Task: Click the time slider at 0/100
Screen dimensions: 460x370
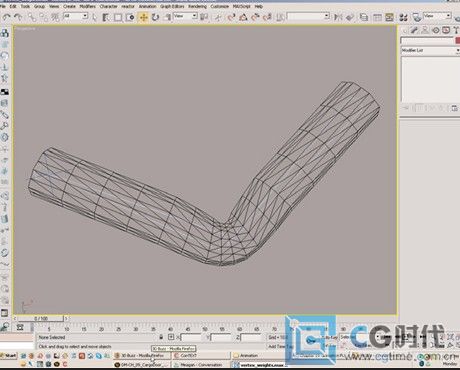Action: point(41,318)
